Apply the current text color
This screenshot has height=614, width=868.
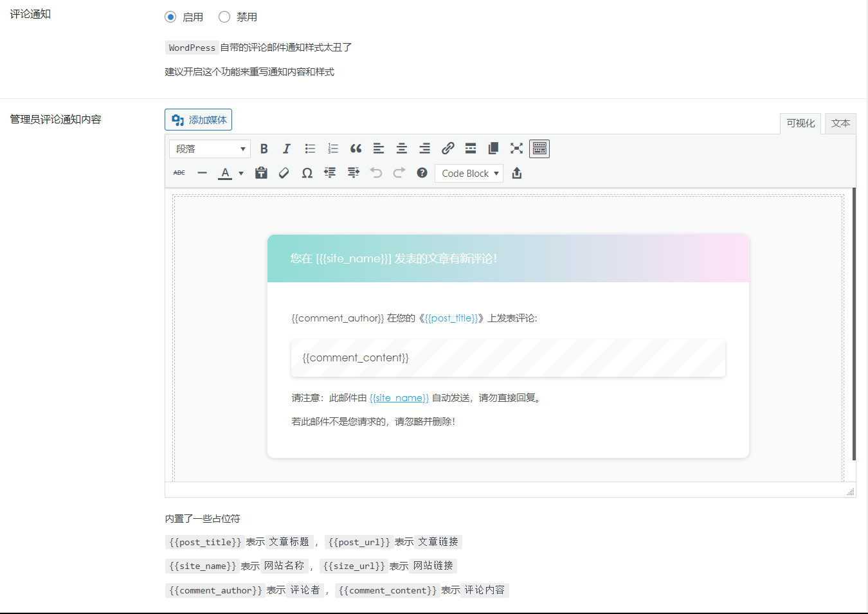(225, 173)
